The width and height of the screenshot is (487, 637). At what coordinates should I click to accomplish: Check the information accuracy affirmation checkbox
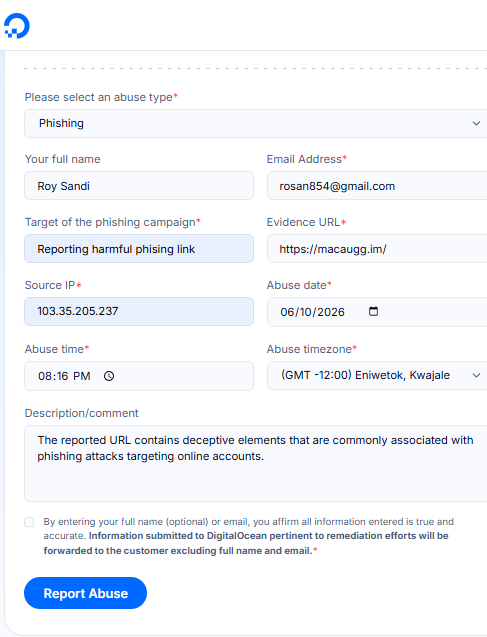pos(29,522)
